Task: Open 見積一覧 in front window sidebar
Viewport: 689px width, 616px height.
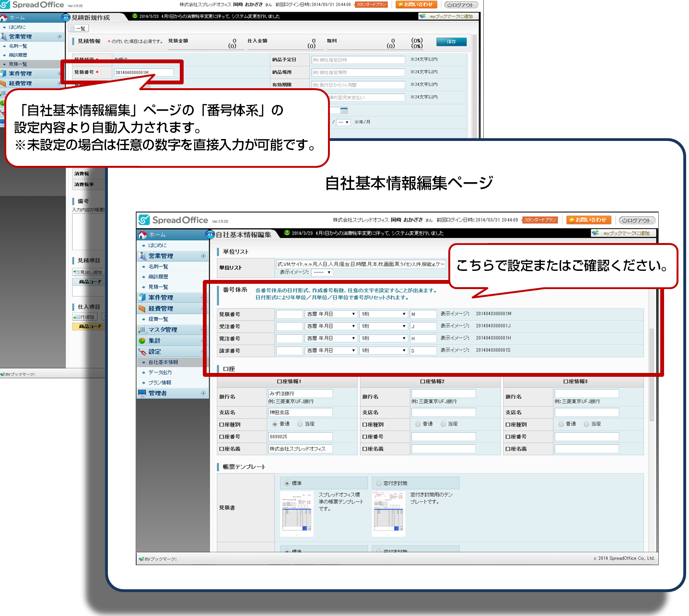Action: point(158,287)
